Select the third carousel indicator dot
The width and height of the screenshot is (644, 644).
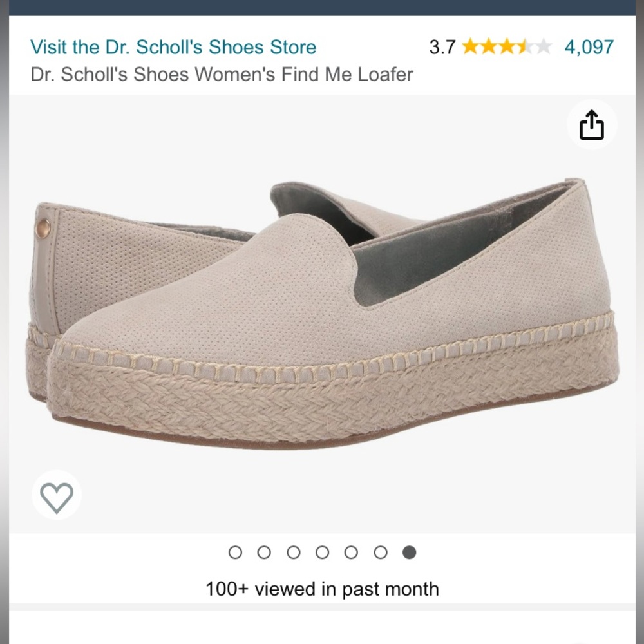click(x=294, y=553)
